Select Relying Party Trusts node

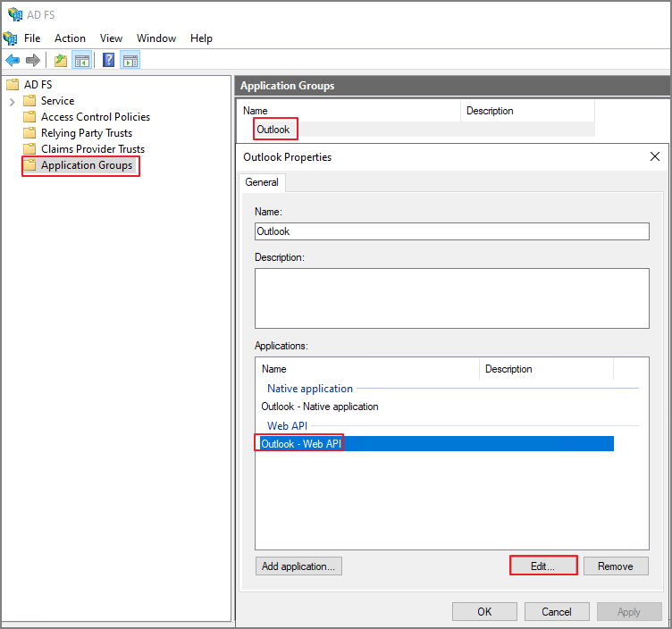pyautogui.click(x=87, y=133)
